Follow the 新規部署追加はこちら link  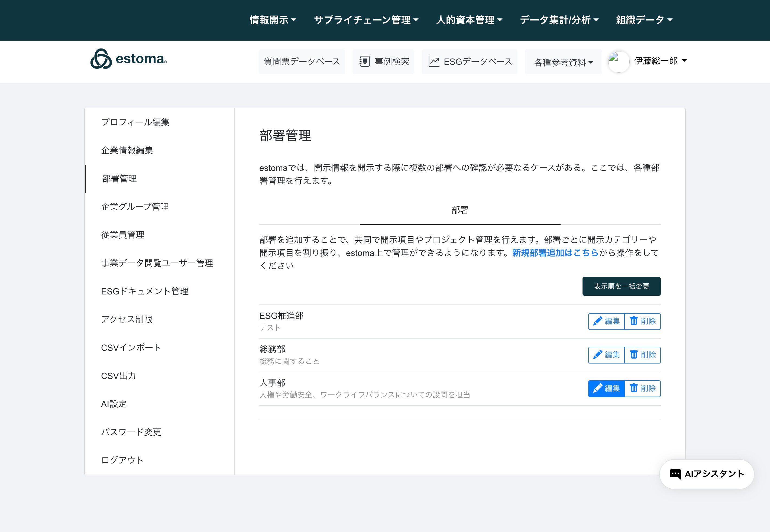click(x=555, y=253)
